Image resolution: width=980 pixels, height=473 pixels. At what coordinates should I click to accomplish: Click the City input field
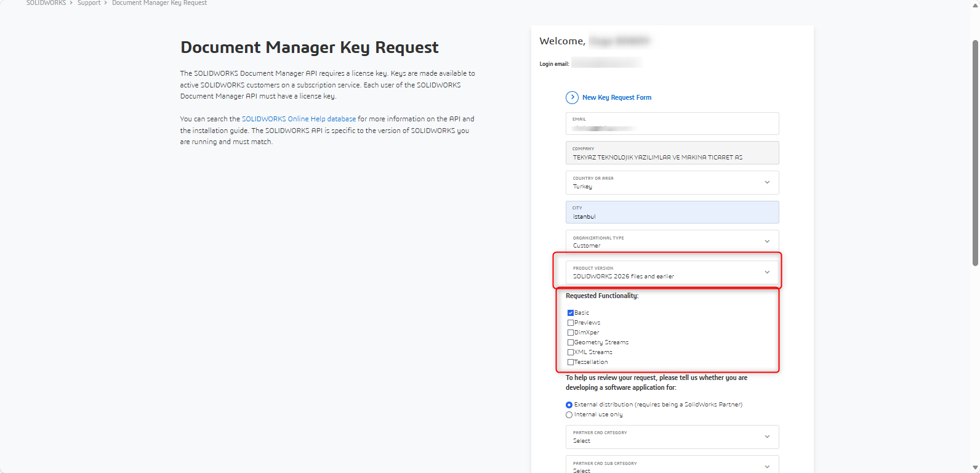(672, 212)
